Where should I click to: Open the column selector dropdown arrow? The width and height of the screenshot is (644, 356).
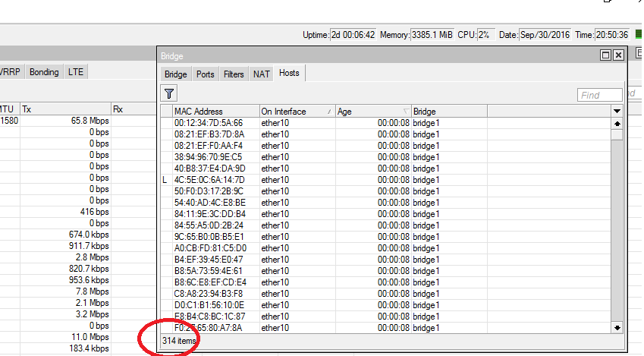[x=617, y=111]
